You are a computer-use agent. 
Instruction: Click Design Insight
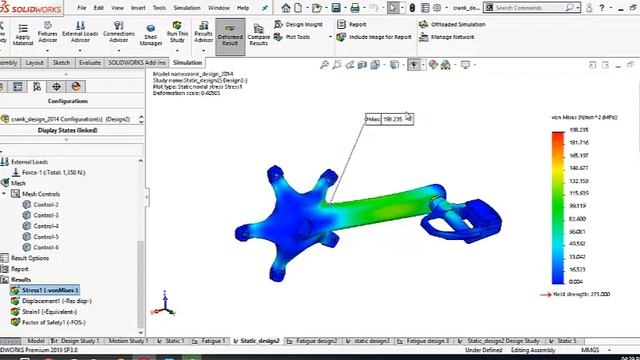298,24
